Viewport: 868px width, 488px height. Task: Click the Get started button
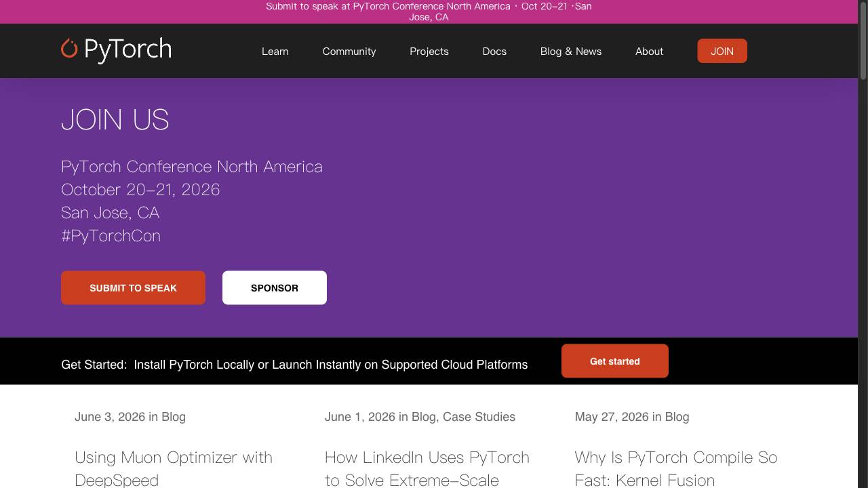[x=615, y=361]
